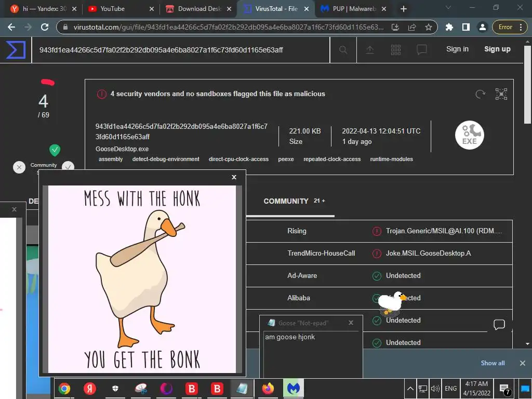The width and height of the screenshot is (532, 399).
Task: Click the green community score shield icon
Action: click(x=55, y=150)
